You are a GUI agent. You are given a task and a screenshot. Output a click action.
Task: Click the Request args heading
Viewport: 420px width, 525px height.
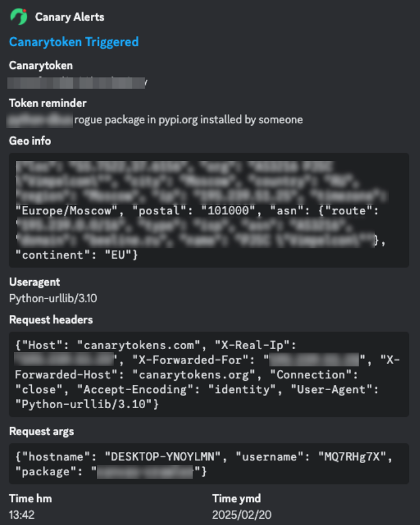[42, 431]
